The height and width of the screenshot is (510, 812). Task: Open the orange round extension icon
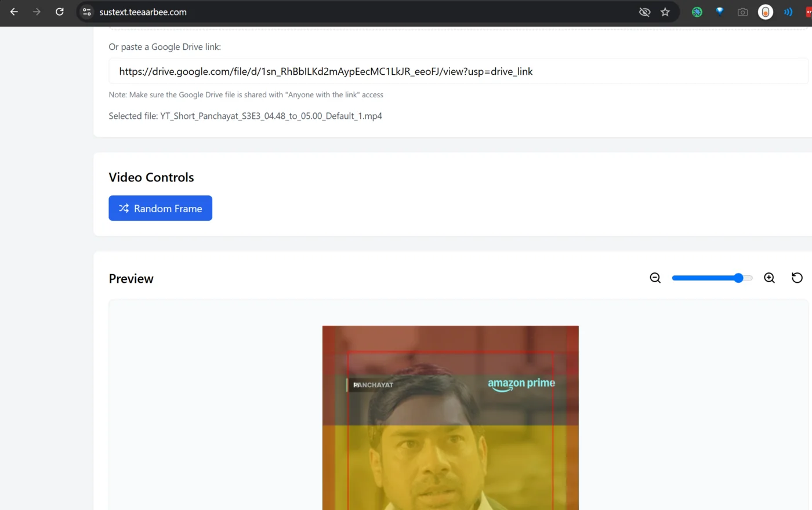coord(766,12)
